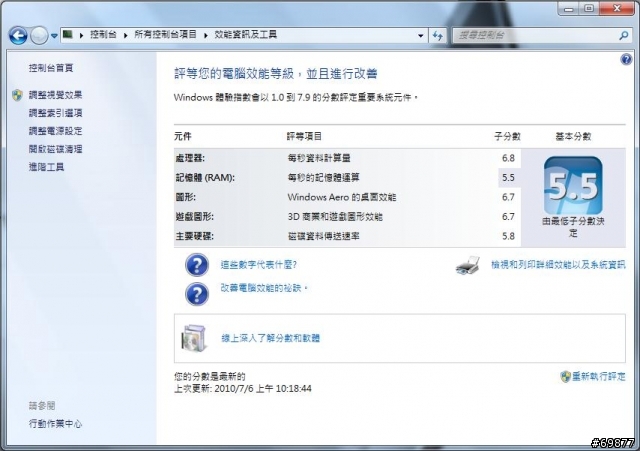Open 調整電源設定 link

(x=56, y=131)
